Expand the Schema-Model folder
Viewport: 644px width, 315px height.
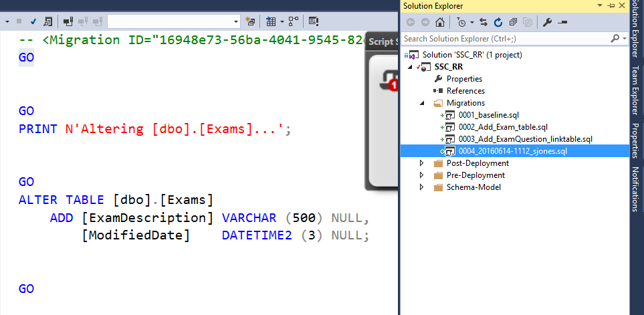pyautogui.click(x=421, y=187)
